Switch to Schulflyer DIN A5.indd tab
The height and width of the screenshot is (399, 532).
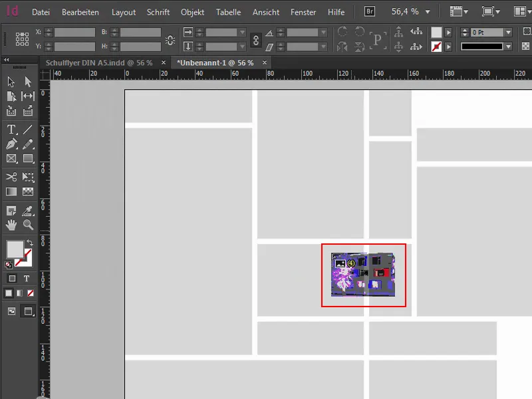click(99, 63)
